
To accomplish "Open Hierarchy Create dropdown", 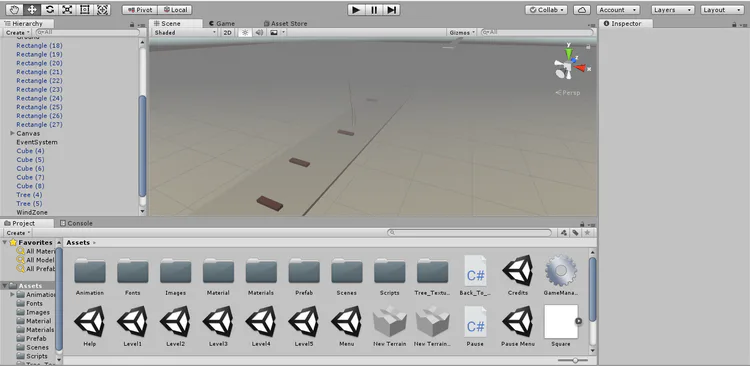I will click(18, 33).
